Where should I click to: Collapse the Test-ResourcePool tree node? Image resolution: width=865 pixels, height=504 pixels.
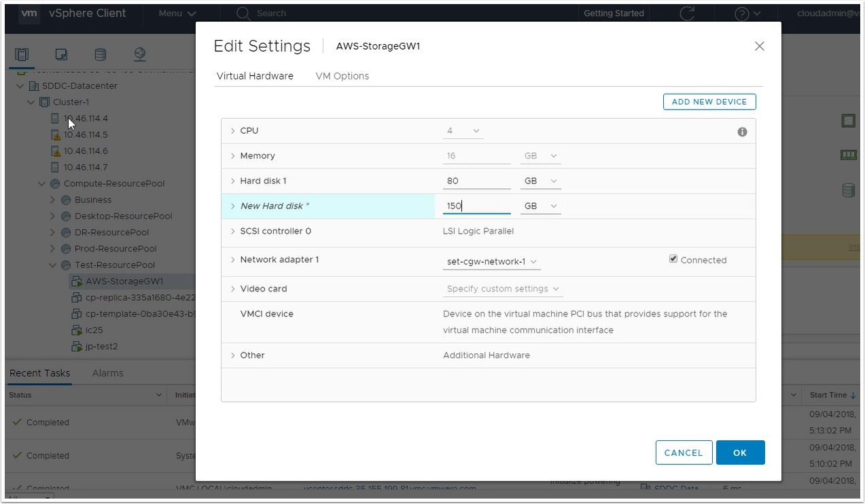click(x=52, y=265)
